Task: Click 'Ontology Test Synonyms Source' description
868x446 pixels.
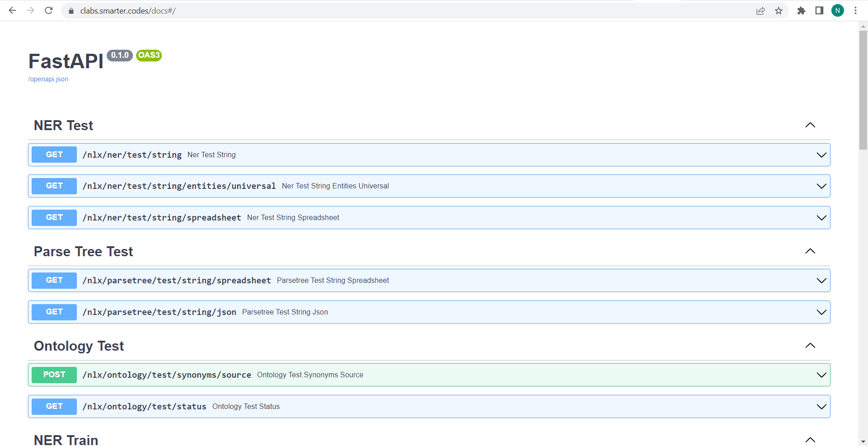Action: [x=310, y=375]
